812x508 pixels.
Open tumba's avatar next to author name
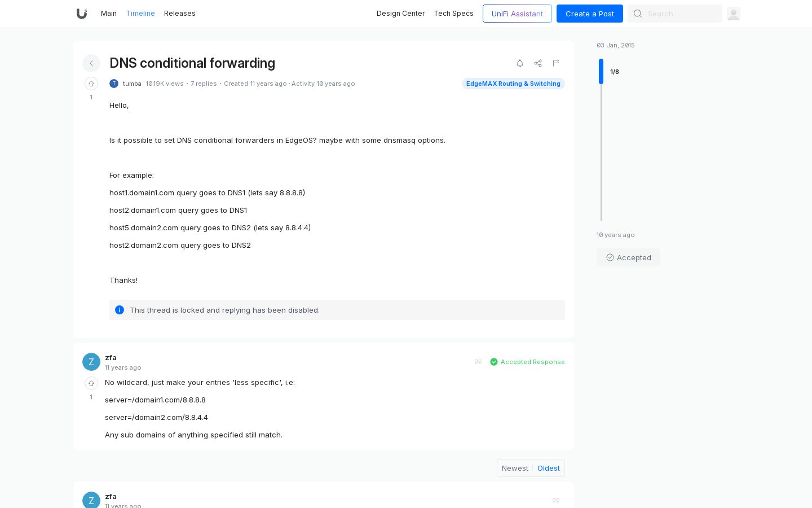click(x=114, y=84)
